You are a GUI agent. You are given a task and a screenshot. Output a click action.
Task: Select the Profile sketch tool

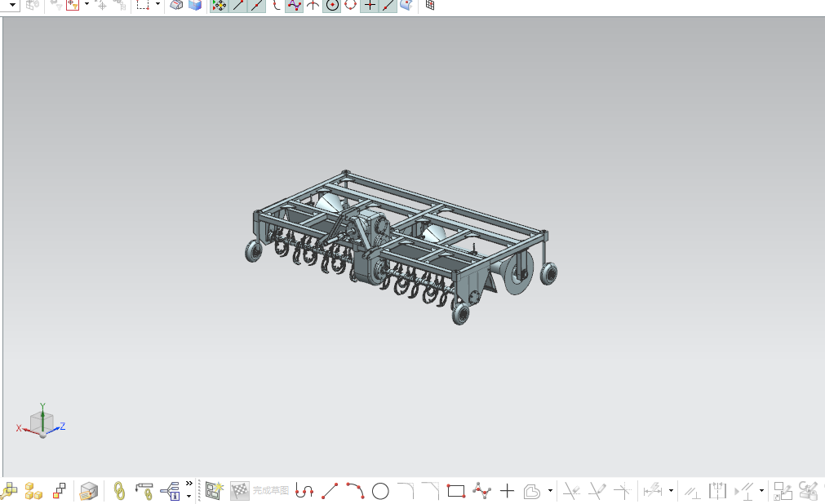click(x=304, y=492)
